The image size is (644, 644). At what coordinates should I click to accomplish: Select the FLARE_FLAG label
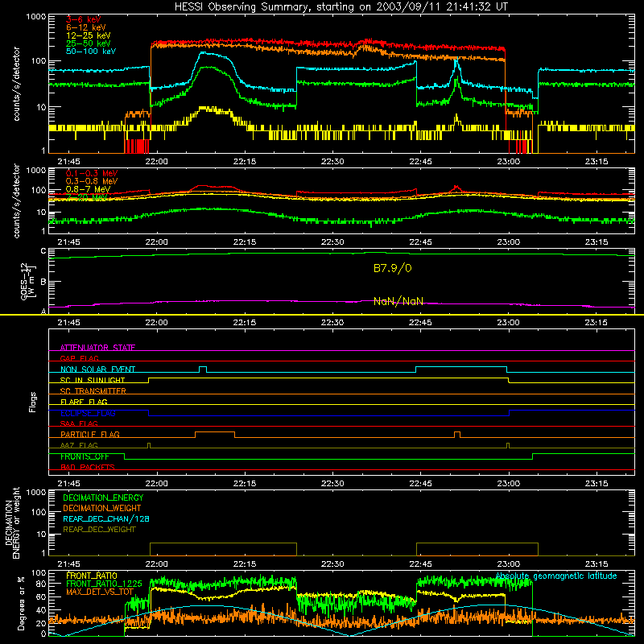click(84, 402)
